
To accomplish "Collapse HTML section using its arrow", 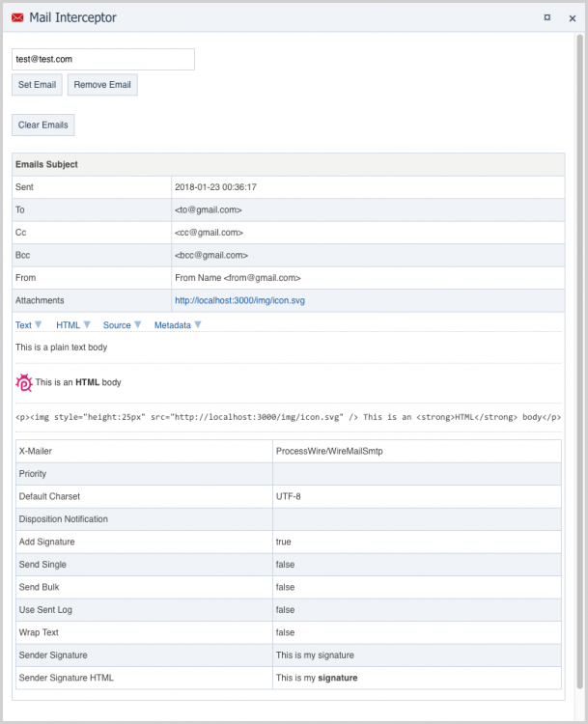I will click(87, 325).
